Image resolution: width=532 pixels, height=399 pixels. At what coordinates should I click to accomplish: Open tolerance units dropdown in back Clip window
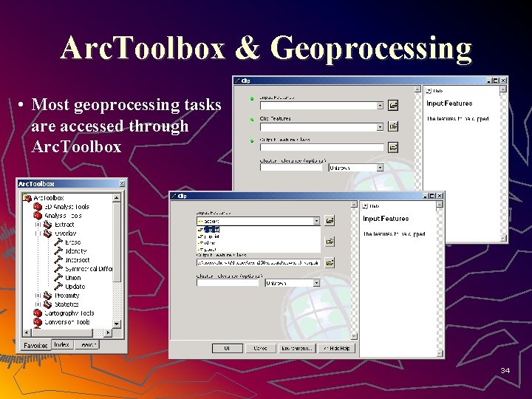point(380,168)
